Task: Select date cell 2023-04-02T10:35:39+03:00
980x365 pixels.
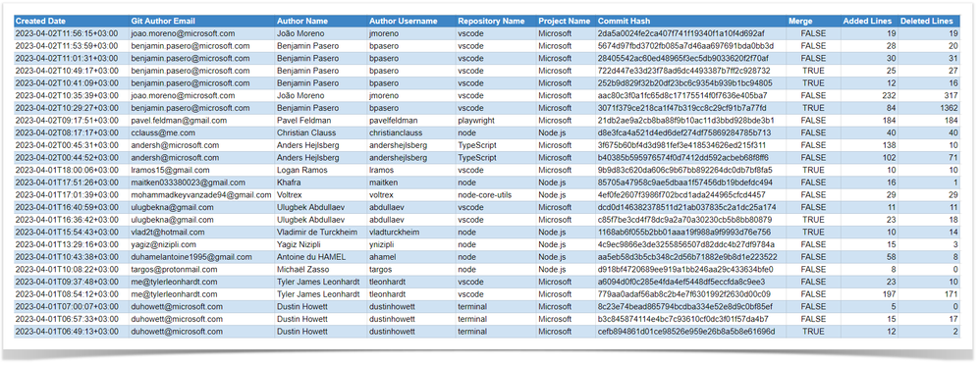Action: [66, 95]
